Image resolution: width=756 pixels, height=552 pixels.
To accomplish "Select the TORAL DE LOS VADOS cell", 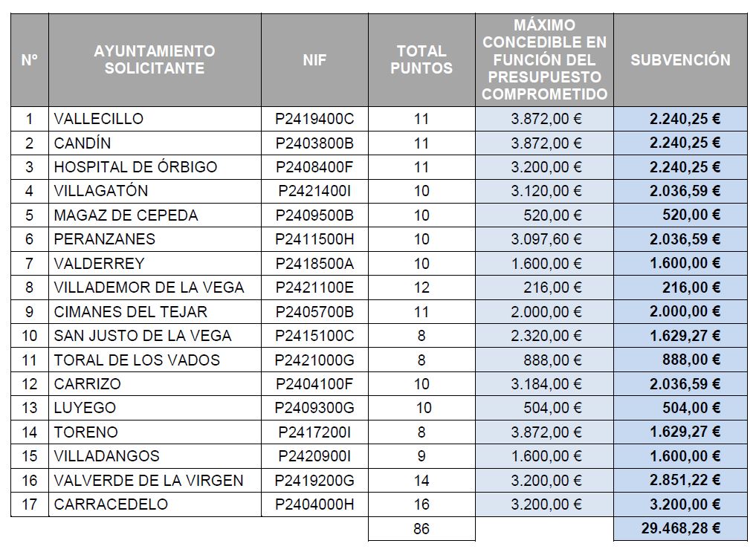I will (x=155, y=360).
